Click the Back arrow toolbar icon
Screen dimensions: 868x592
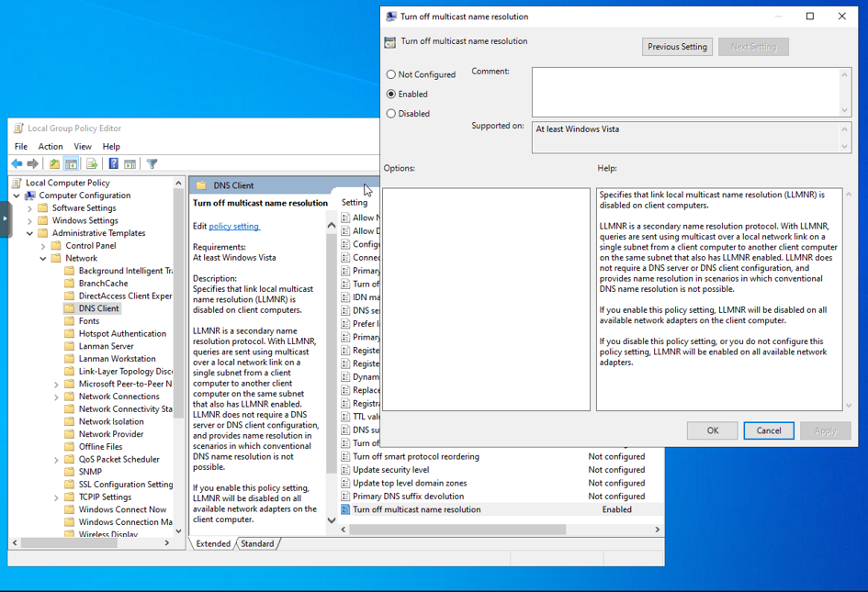pos(17,164)
